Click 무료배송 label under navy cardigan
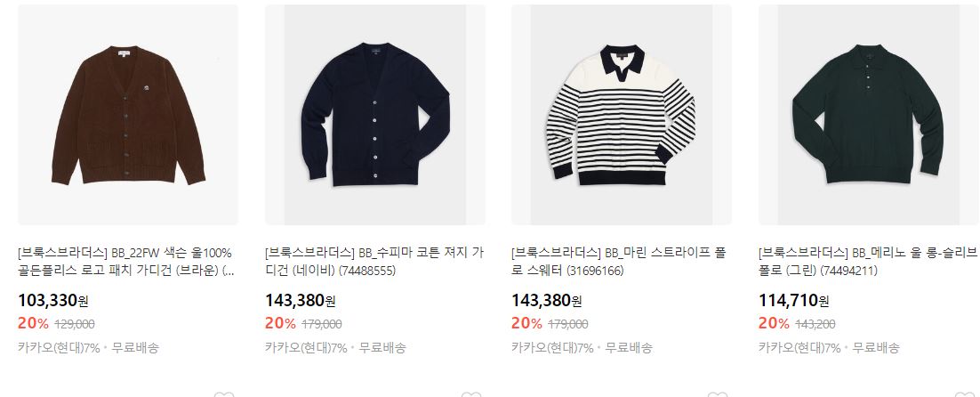The width and height of the screenshot is (980, 397). (382, 348)
